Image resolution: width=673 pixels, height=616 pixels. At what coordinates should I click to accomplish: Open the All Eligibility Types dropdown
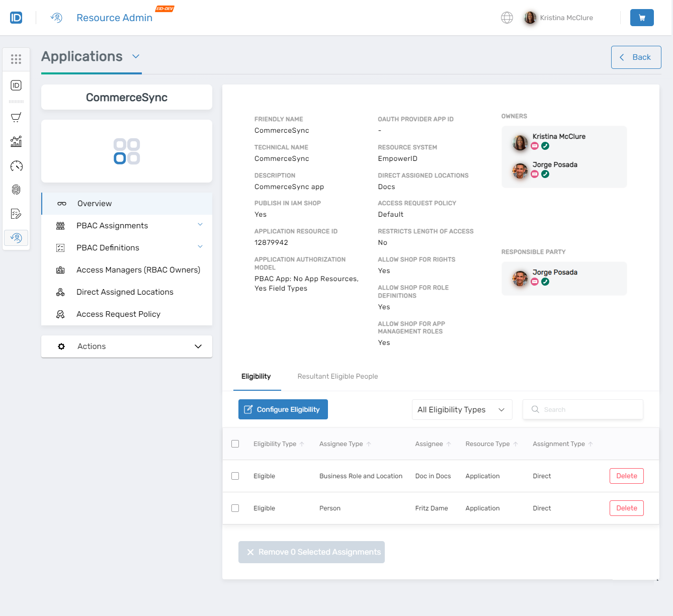[x=461, y=409]
